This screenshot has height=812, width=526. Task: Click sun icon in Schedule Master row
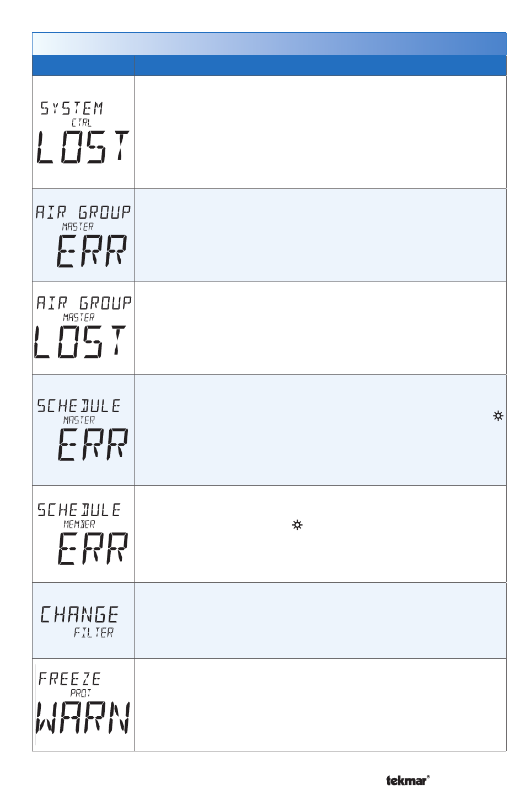[498, 416]
